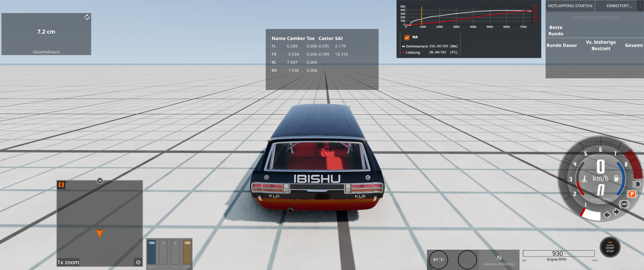Viewport: 644px width, 270px height.
Task: Uncheck the NA torque curve checkbox
Action: [x=407, y=37]
